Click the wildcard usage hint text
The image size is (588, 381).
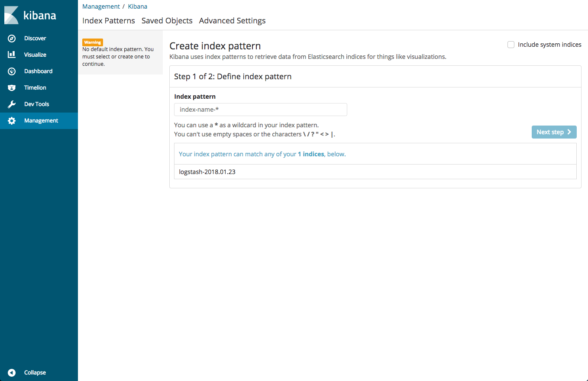[x=246, y=125]
